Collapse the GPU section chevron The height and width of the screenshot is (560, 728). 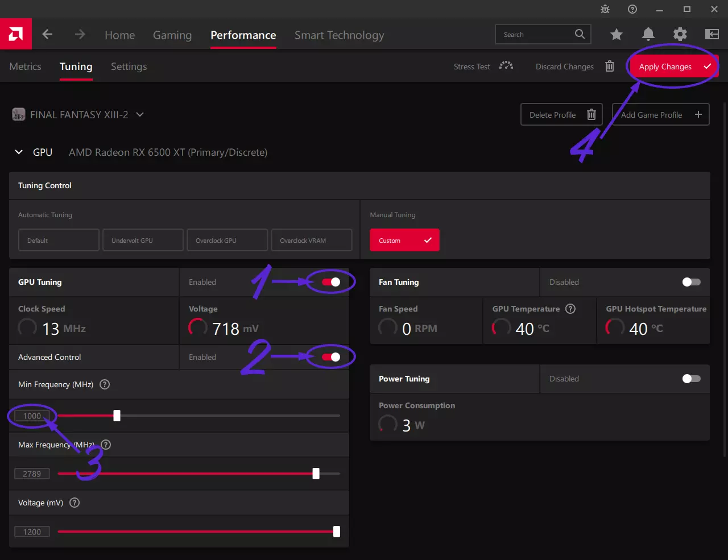pyautogui.click(x=19, y=152)
